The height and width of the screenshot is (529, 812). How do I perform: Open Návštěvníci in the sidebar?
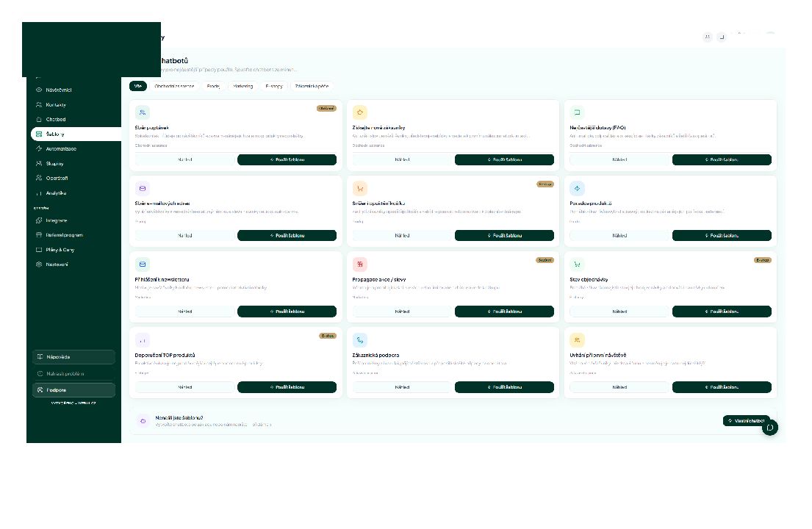pyautogui.click(x=73, y=90)
